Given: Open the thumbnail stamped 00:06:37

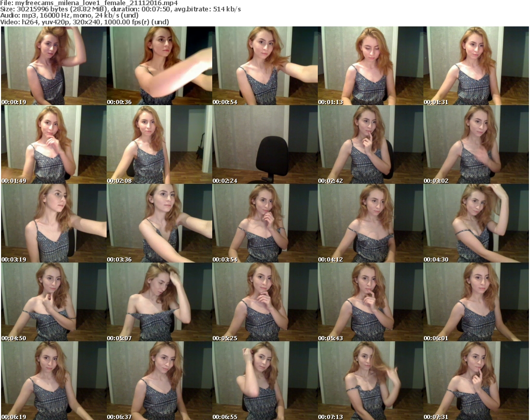Looking at the screenshot, I should (159, 381).
